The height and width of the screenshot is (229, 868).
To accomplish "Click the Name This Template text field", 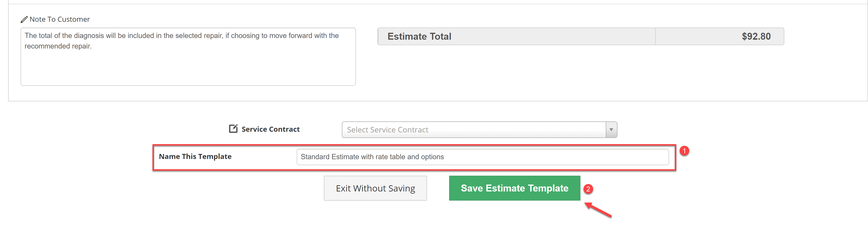I will coord(482,157).
